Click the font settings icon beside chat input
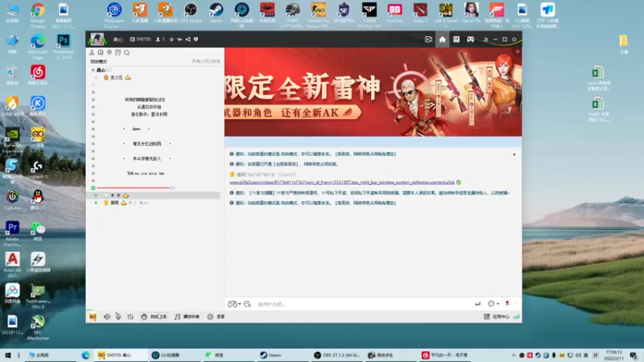Screen dimensions: 644x362 (247, 304)
